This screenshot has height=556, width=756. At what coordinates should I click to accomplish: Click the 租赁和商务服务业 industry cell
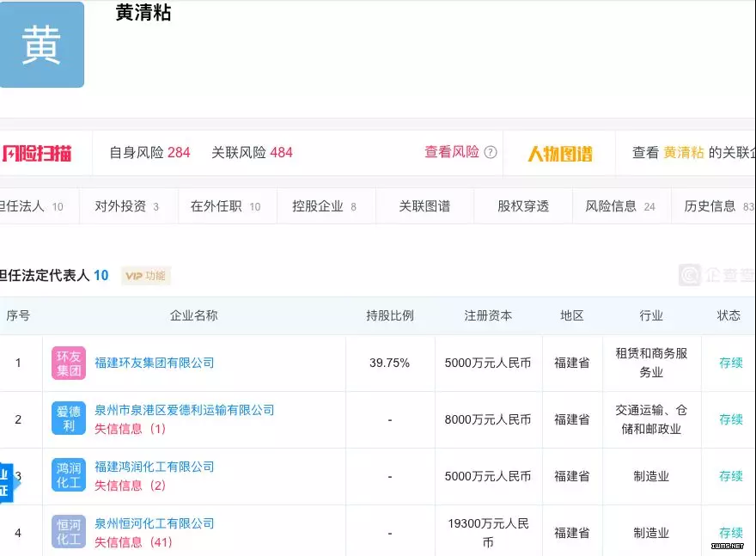[651, 363]
